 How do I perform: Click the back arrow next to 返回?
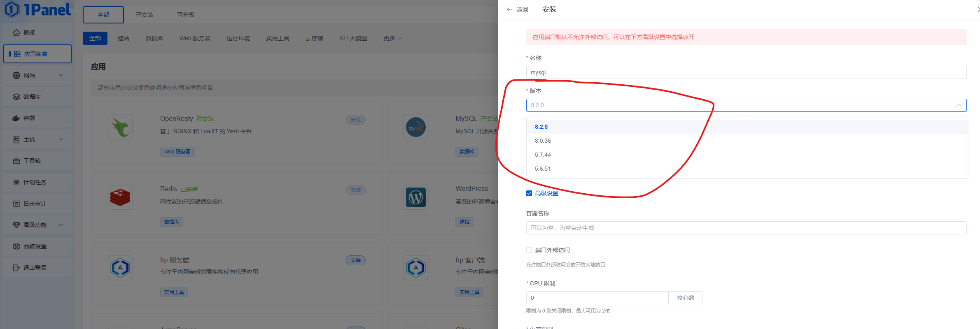coord(509,9)
